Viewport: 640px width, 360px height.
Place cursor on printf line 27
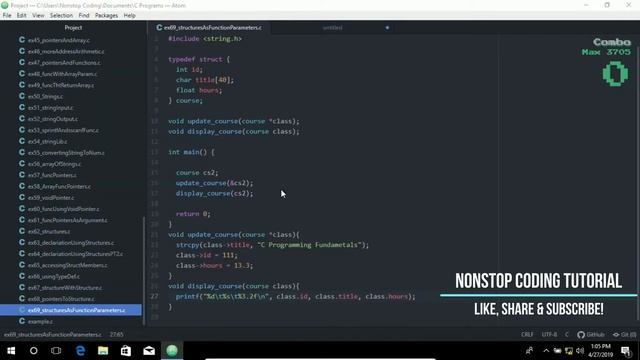(296, 296)
